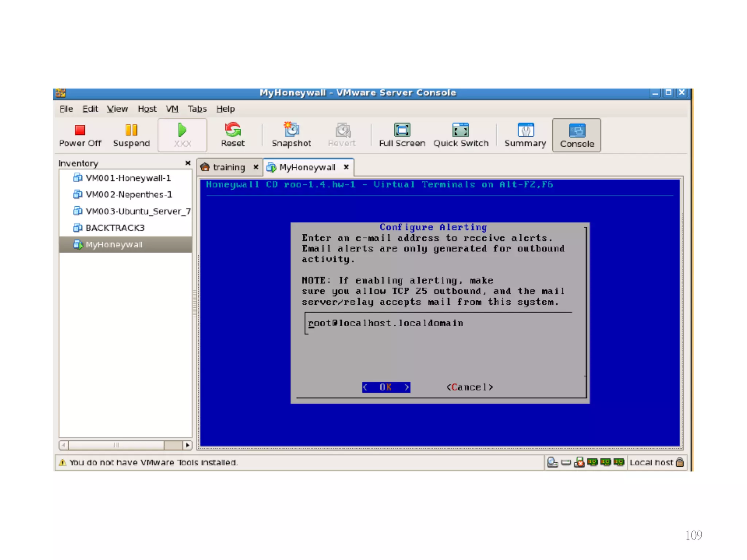Click the inventory scrollbar right arrow

tap(187, 445)
